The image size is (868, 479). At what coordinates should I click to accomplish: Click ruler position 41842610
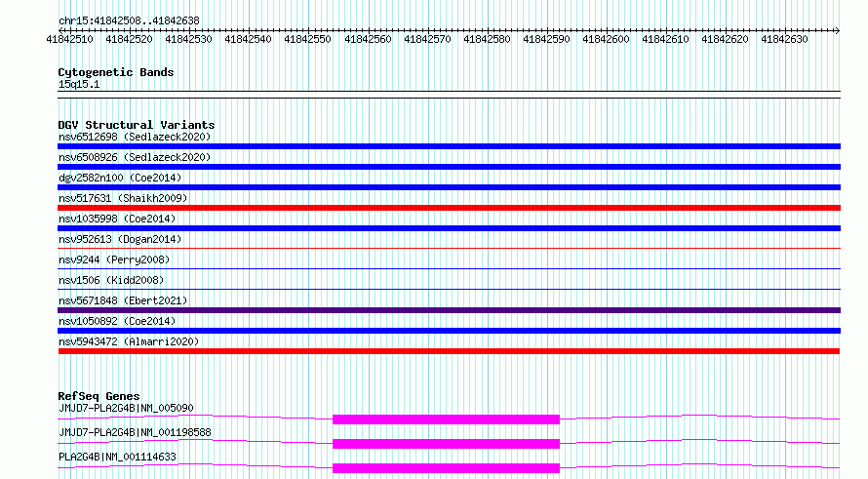[x=665, y=39]
